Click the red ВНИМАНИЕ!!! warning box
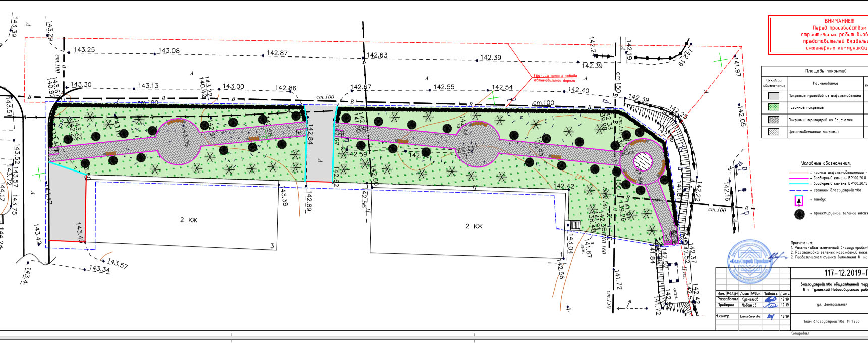This screenshot has width=868, height=343. pyautogui.click(x=818, y=34)
